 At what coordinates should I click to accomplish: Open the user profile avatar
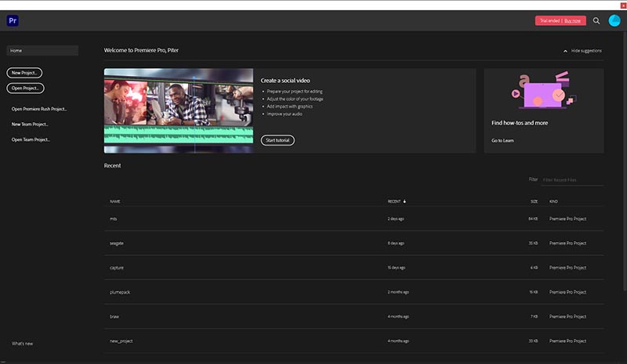coord(614,21)
